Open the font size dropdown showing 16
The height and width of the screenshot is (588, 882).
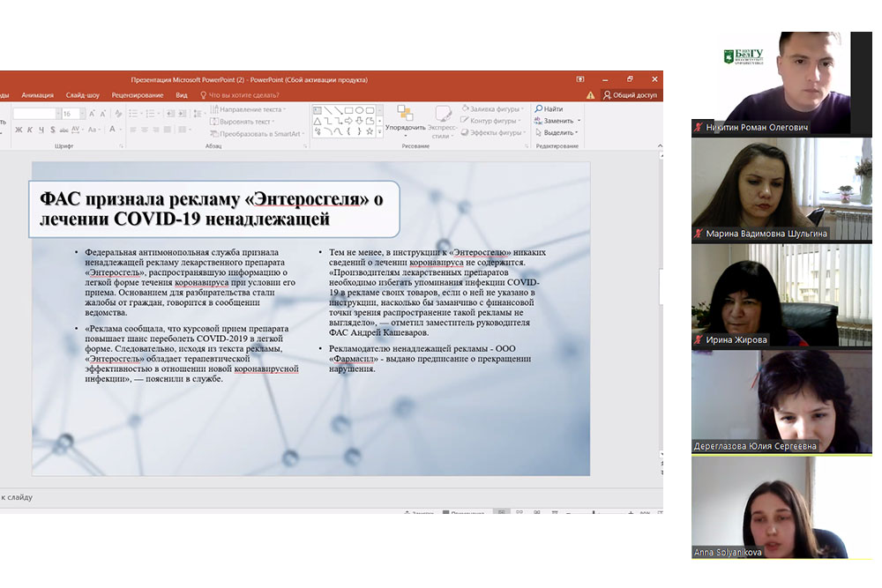[83, 114]
